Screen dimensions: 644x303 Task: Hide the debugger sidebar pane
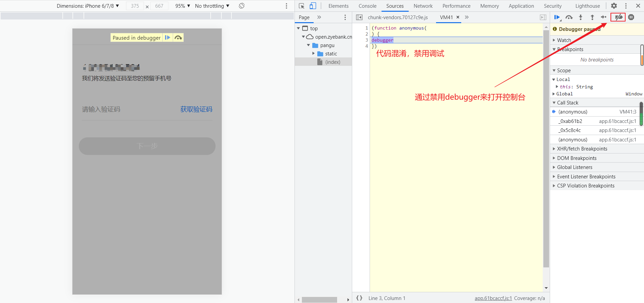coord(543,17)
